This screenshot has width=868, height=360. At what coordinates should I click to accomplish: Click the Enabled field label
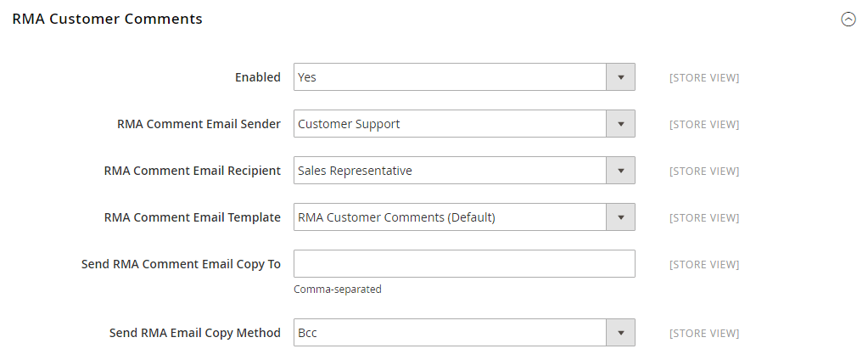click(x=257, y=77)
